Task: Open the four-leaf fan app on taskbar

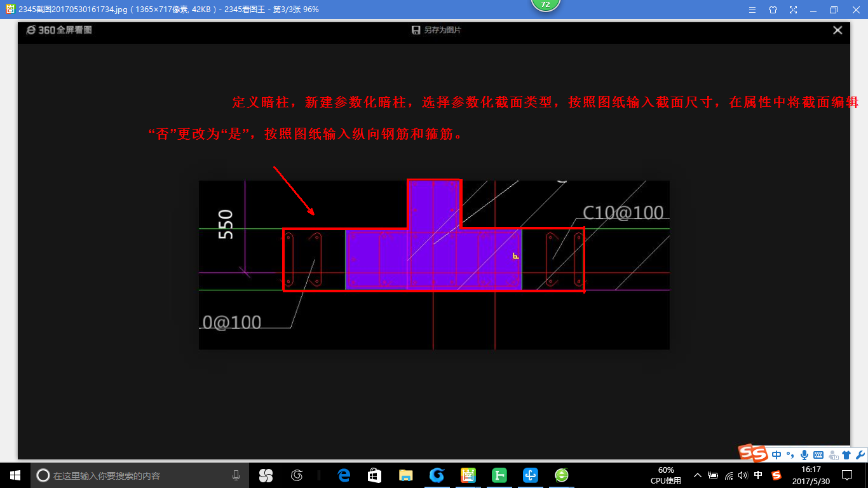Action: tap(266, 475)
